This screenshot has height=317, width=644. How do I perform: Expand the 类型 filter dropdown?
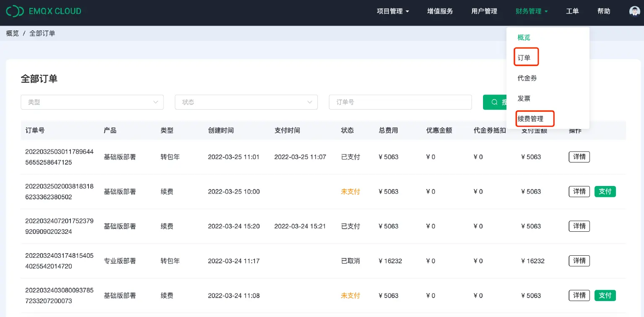pos(92,102)
